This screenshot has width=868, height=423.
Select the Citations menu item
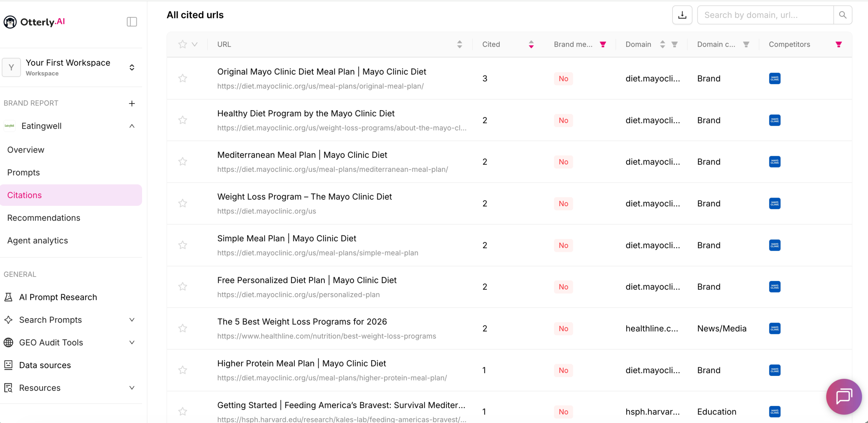pos(71,195)
